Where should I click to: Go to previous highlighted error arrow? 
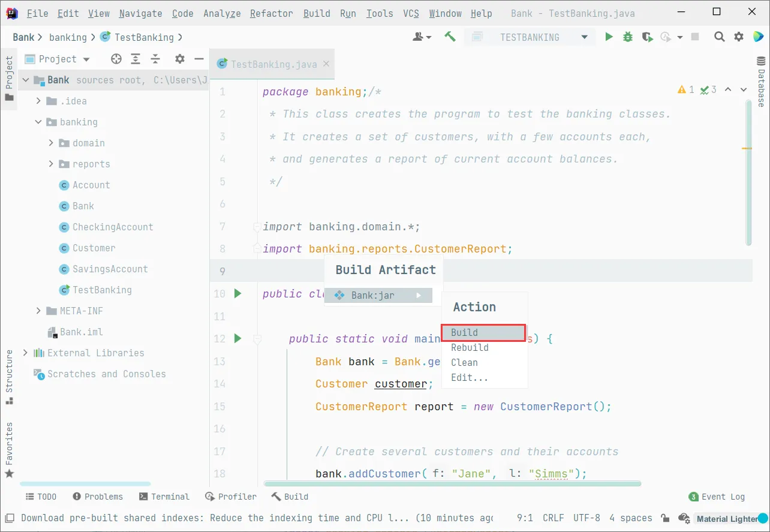(728, 89)
